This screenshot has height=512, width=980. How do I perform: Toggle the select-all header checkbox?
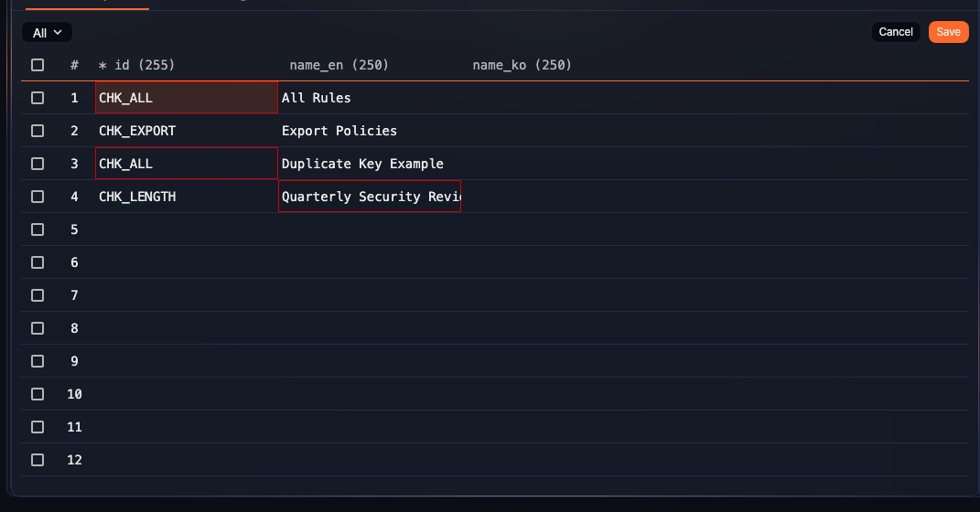[x=38, y=65]
